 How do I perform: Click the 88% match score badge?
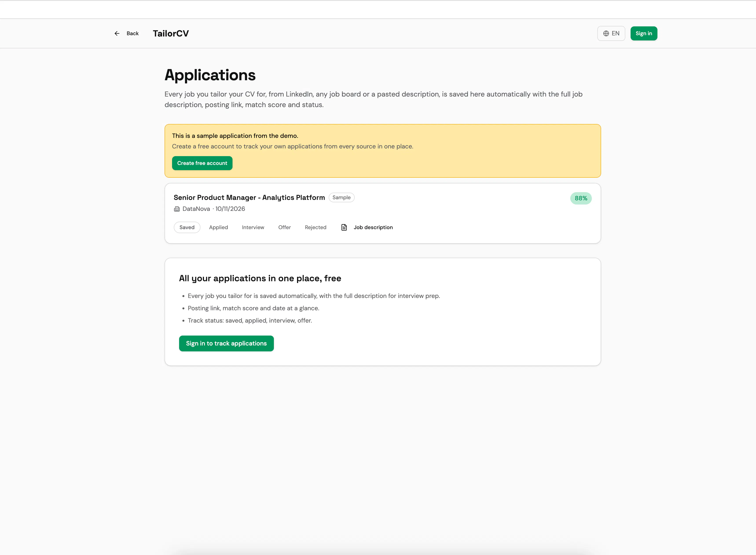(x=581, y=198)
